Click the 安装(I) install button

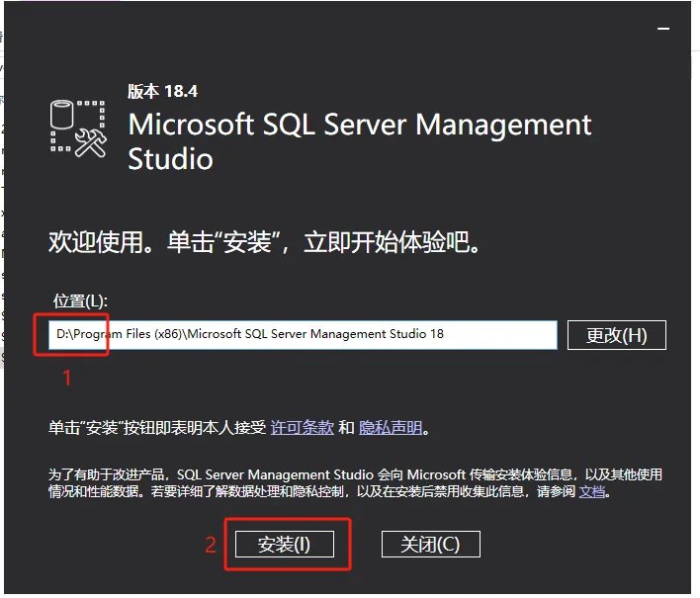click(285, 544)
